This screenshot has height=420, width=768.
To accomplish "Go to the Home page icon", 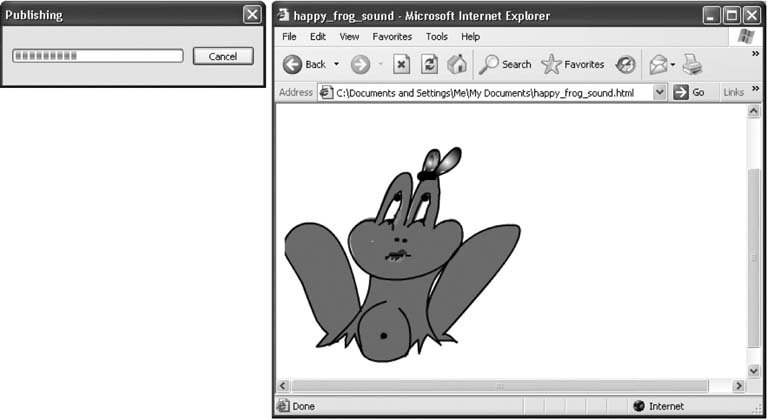I will pos(456,64).
